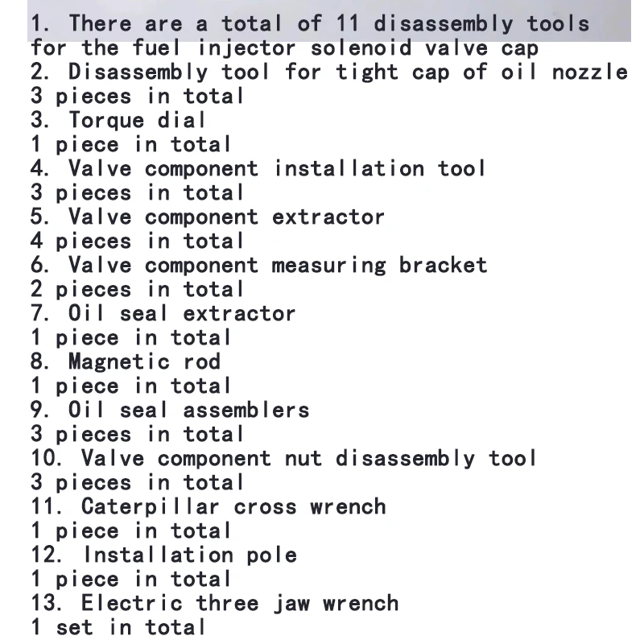Screen dimensions: 644x644
Task: Click on "11. Caterpillar cross wrench"
Action: [208, 506]
